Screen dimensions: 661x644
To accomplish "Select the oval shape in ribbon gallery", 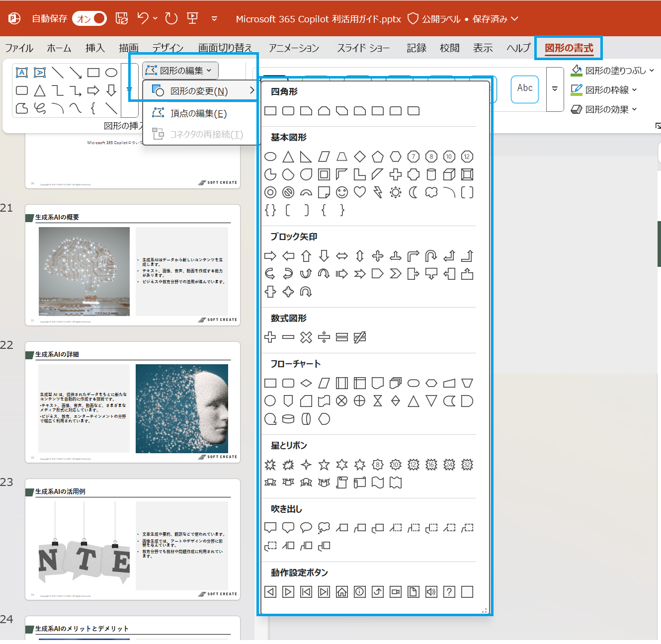I will click(x=111, y=73).
